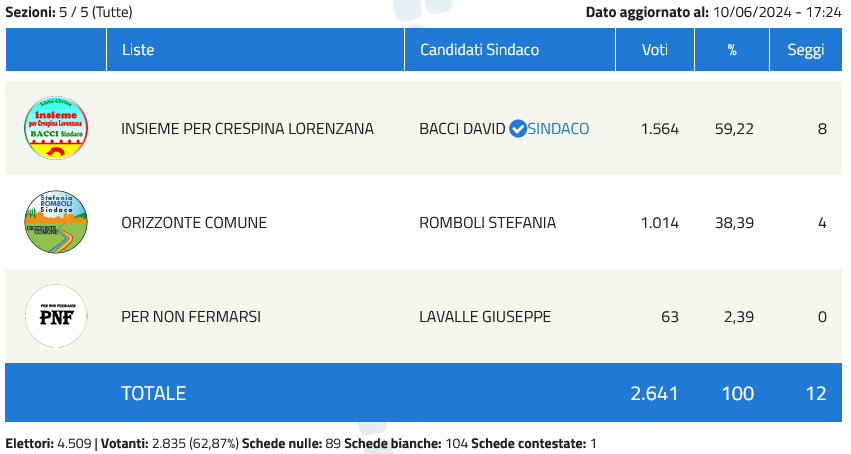Click the total votes 2.641 value
Viewport: 851px width, 454px height.
pos(655,393)
